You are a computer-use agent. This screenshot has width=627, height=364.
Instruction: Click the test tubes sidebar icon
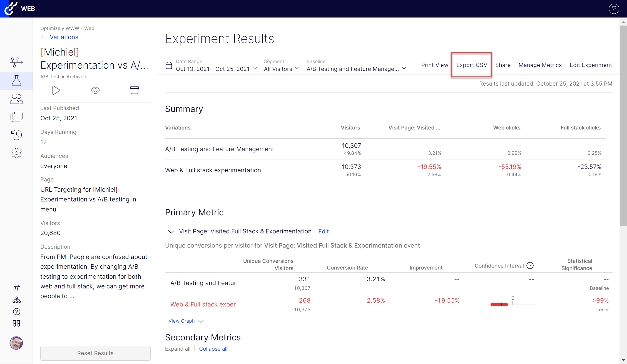[x=16, y=323]
